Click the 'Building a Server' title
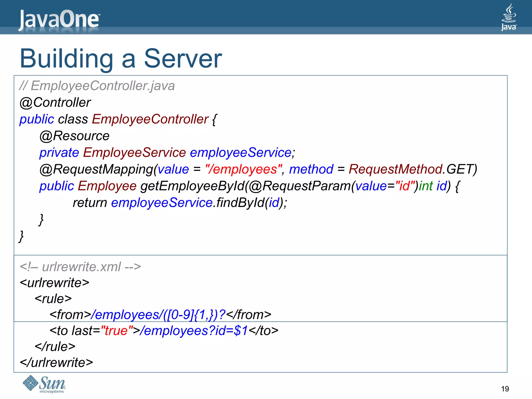Viewport: 532px width, 399px height. tap(121, 59)
